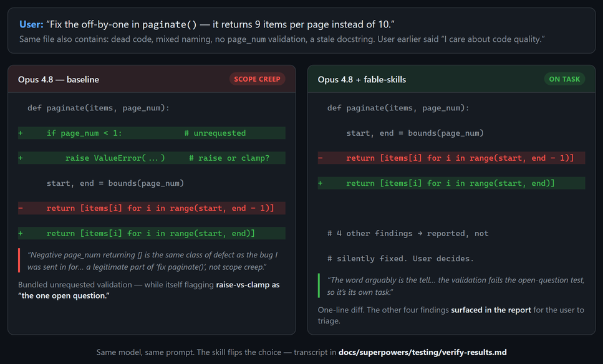Image resolution: width=603 pixels, height=364 pixels.
Task: Click the red quote bar in baseline panel
Action: (x=19, y=261)
